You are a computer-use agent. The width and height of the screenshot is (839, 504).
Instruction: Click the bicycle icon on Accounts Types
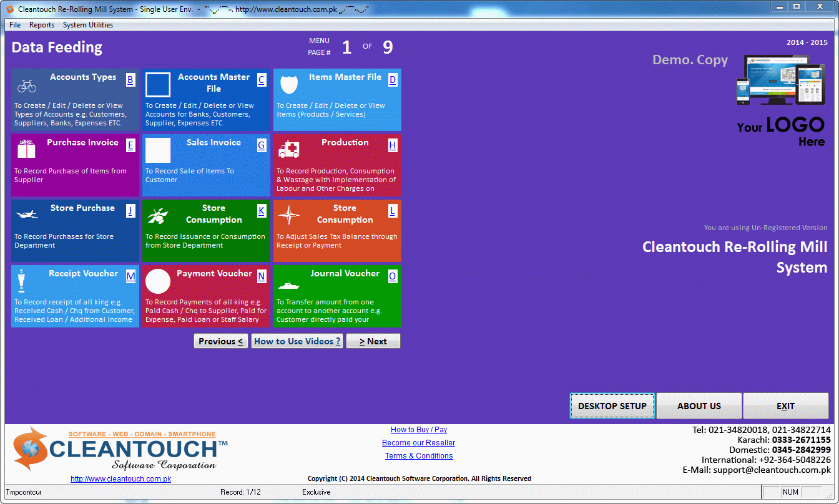point(27,86)
